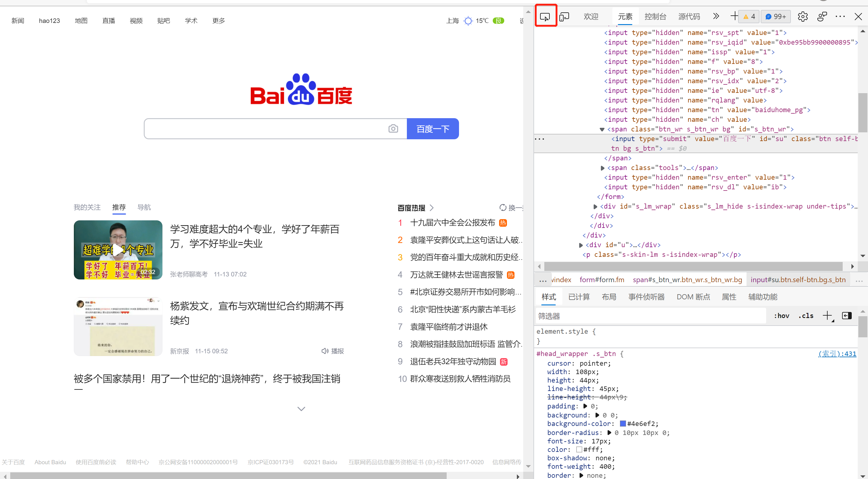Switch to the 已计算 styles tab
This screenshot has height=479, width=868.
point(579,297)
